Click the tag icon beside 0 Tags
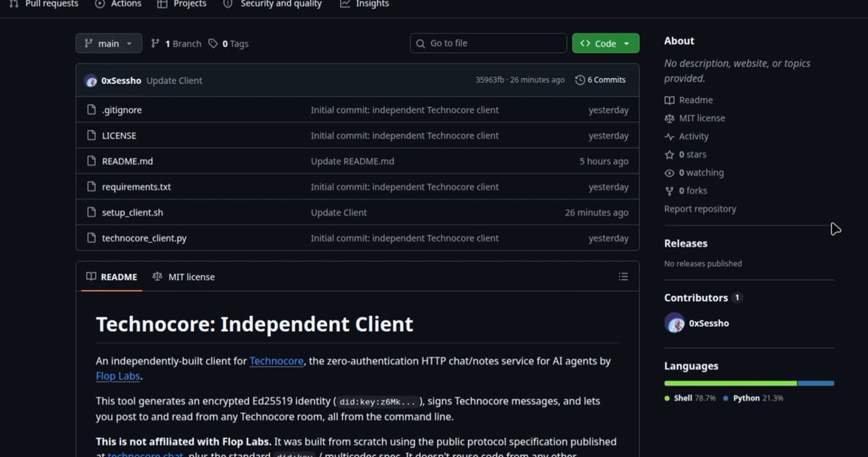 tap(213, 43)
